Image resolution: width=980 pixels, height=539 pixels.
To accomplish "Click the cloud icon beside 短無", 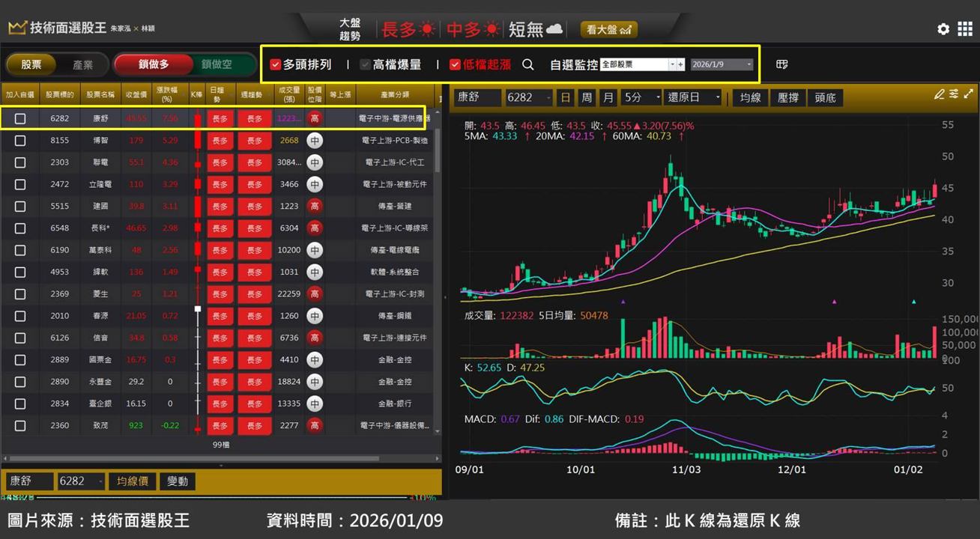I will (x=554, y=29).
